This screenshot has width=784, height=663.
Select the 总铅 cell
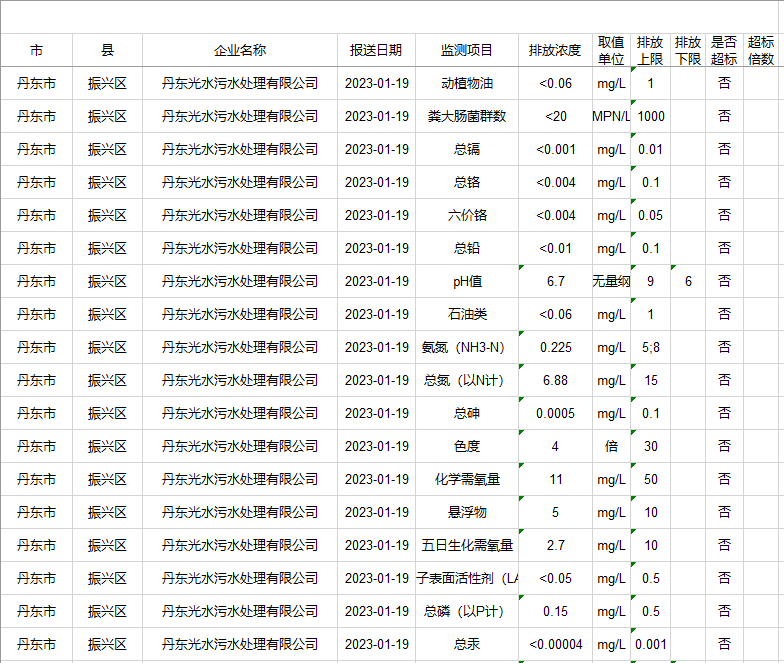[x=467, y=248]
